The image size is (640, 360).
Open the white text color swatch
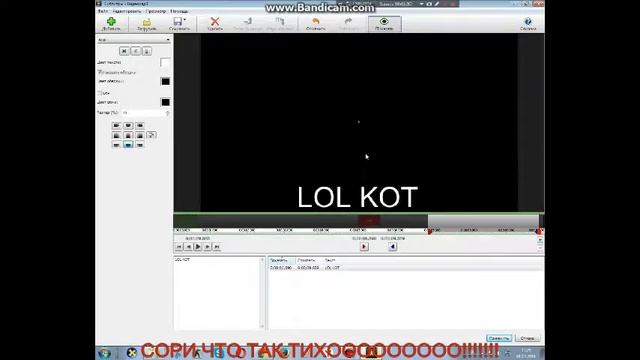coord(165,62)
